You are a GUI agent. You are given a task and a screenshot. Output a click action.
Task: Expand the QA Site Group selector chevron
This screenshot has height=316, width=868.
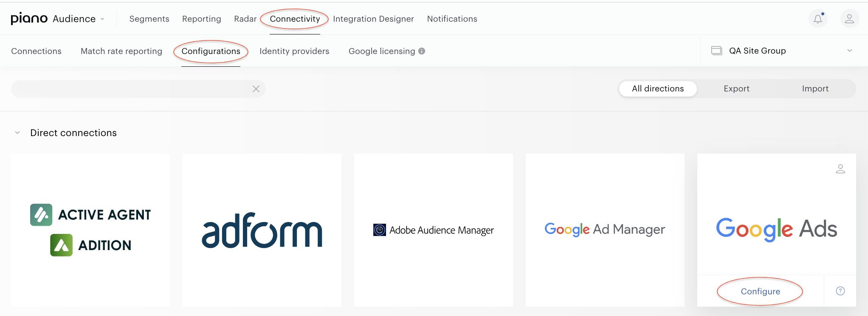850,51
